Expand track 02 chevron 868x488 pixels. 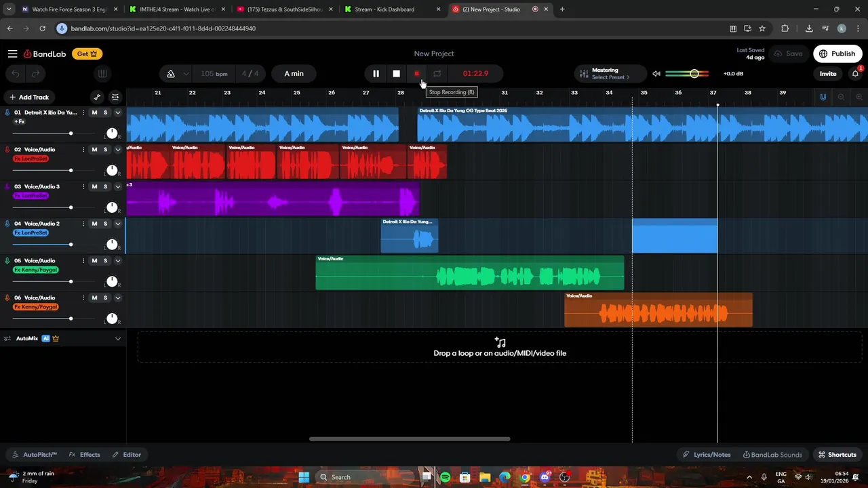(x=117, y=150)
